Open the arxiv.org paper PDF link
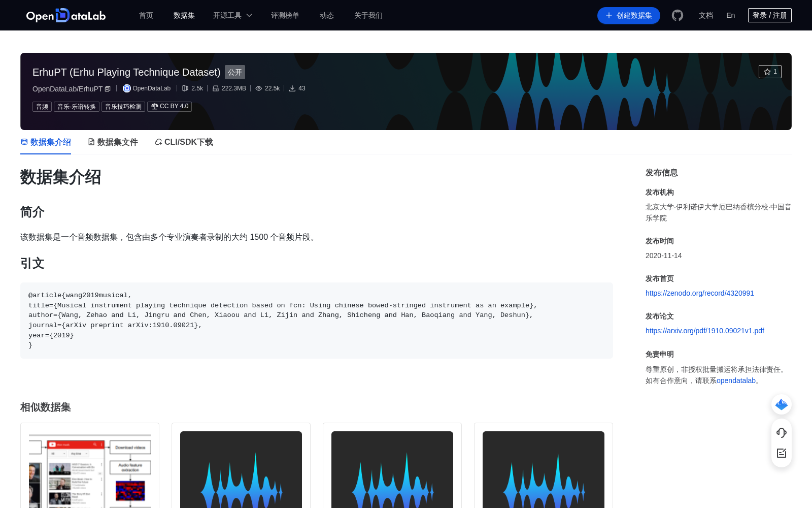Viewport: 812px width, 508px height. click(705, 331)
